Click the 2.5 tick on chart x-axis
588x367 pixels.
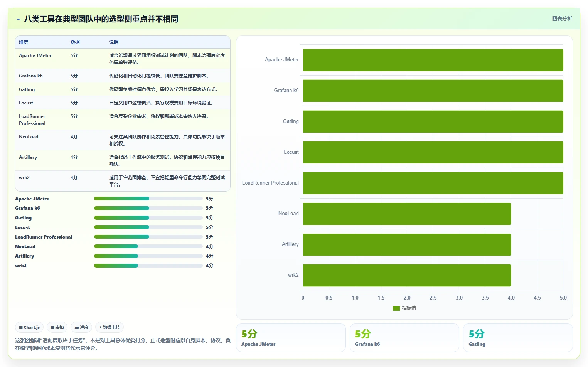pos(433,298)
